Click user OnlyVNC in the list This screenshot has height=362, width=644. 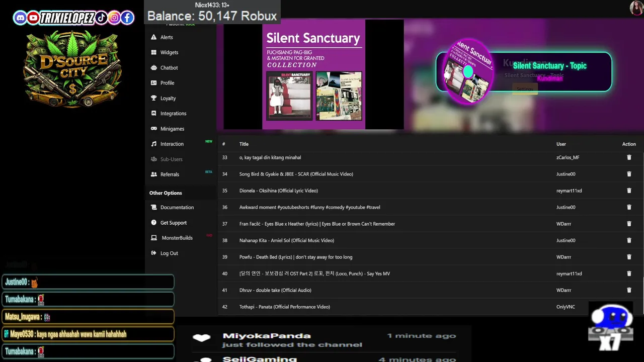tap(566, 307)
